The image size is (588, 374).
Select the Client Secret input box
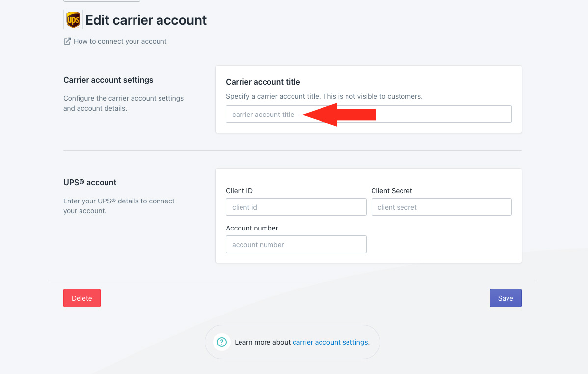(x=441, y=207)
